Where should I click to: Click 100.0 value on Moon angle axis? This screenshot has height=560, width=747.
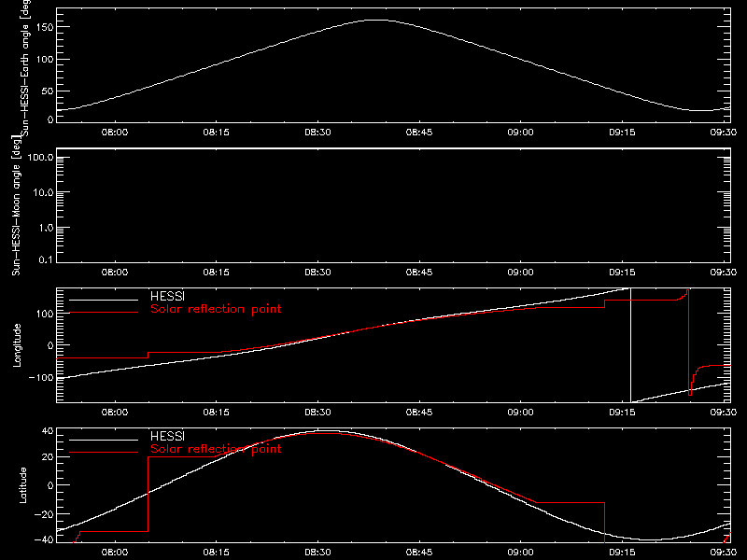(40, 157)
